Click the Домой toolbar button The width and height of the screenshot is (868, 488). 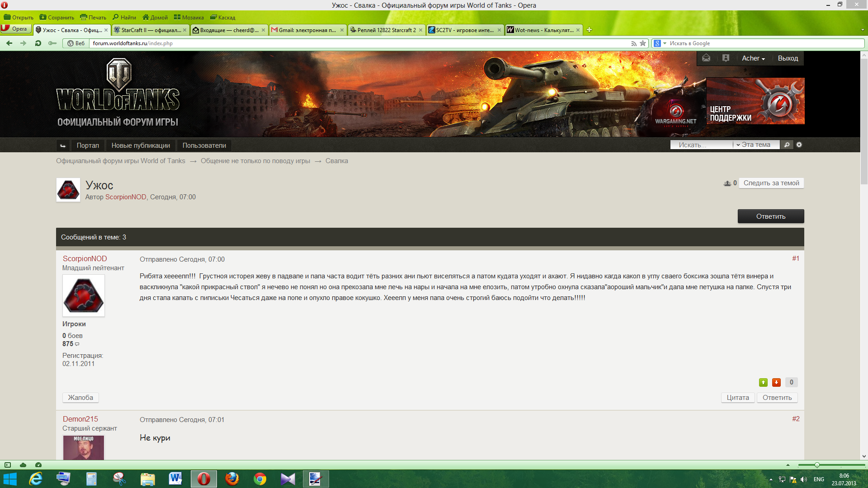pos(155,18)
